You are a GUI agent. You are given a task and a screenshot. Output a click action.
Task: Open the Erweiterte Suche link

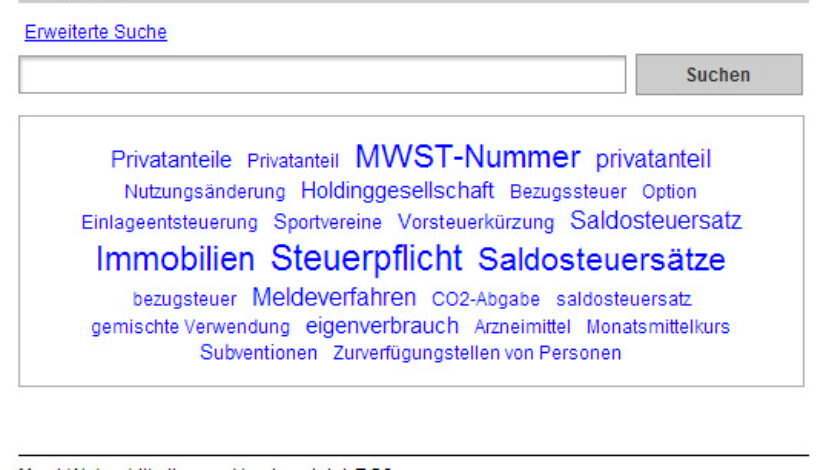tap(95, 32)
